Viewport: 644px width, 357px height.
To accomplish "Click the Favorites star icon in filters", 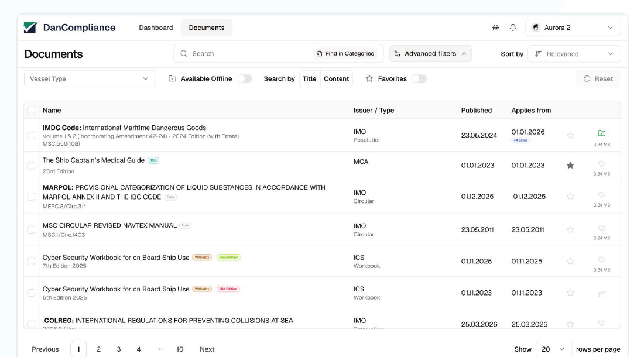I will 369,79.
